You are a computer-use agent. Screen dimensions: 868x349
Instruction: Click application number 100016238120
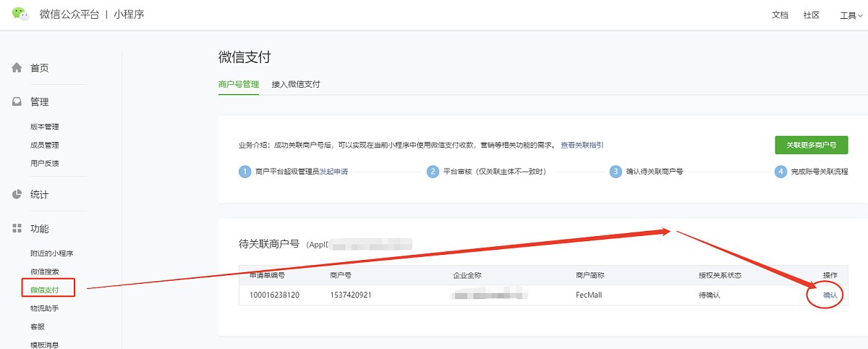click(x=275, y=295)
